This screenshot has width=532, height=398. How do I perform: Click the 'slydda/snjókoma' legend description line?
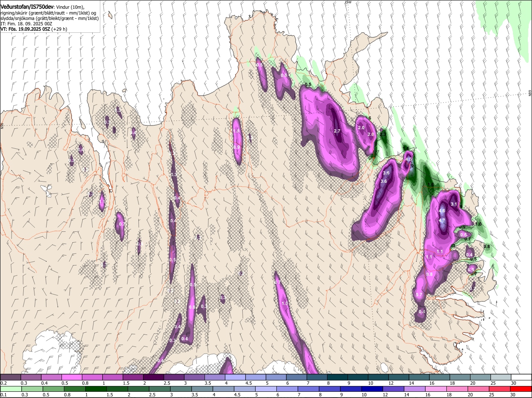click(x=49, y=18)
